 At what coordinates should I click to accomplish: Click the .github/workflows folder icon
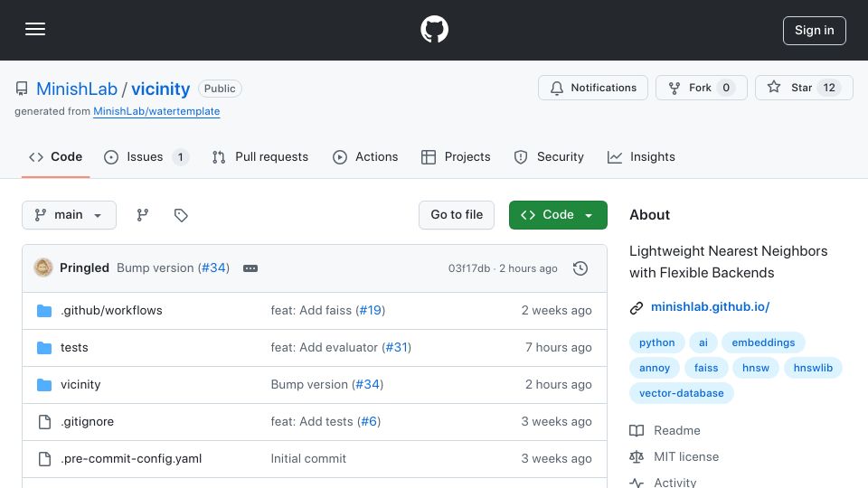44,311
